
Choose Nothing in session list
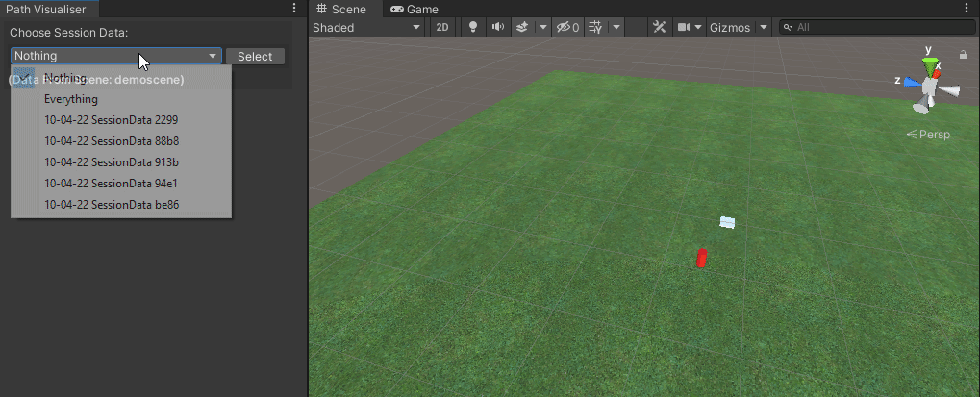[121, 78]
